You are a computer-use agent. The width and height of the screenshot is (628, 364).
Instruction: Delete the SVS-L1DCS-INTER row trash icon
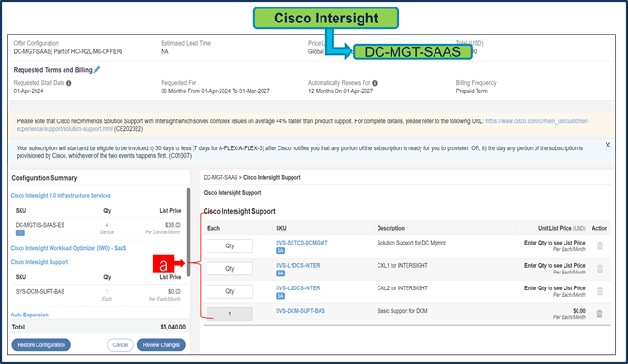[x=600, y=269]
